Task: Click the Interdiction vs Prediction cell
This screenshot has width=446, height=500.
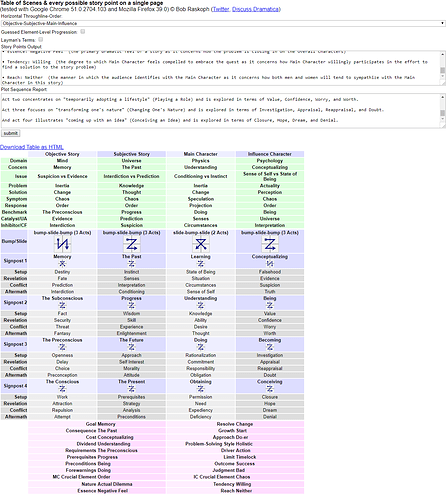Action: [131, 176]
